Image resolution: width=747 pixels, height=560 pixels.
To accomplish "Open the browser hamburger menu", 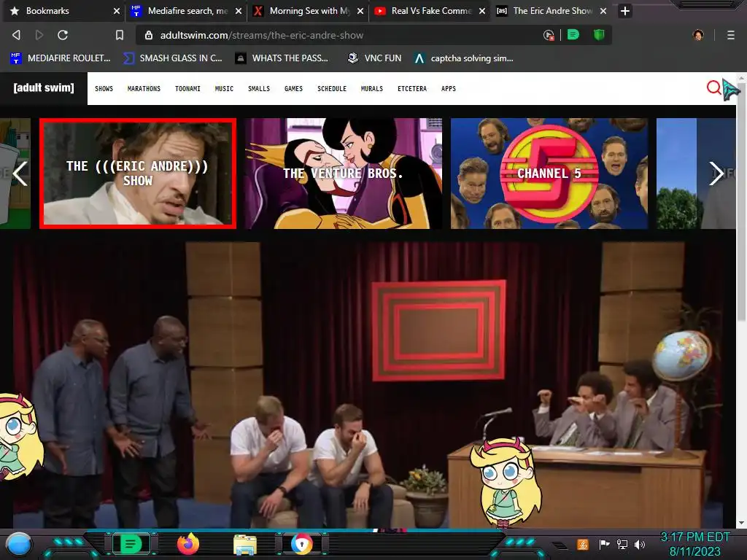I will (731, 35).
